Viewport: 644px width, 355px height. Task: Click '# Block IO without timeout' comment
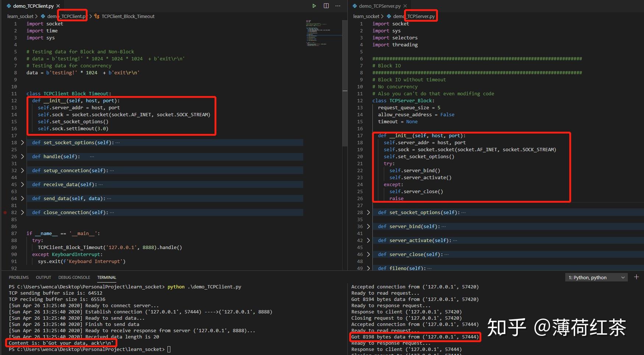point(409,80)
